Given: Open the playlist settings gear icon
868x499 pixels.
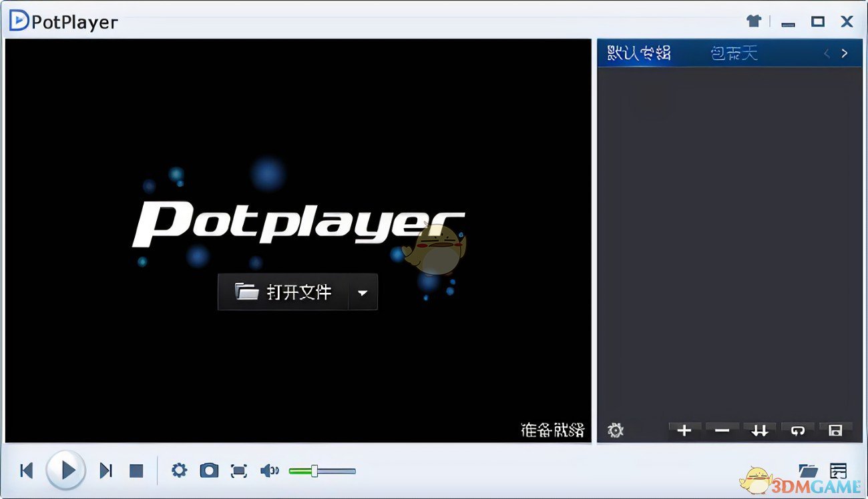Looking at the screenshot, I should coord(615,430).
